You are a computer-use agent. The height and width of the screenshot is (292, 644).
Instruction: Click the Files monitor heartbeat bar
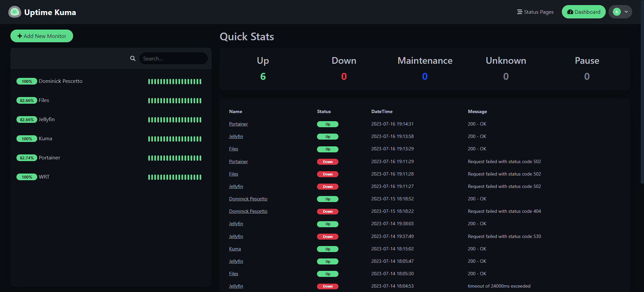coord(175,101)
